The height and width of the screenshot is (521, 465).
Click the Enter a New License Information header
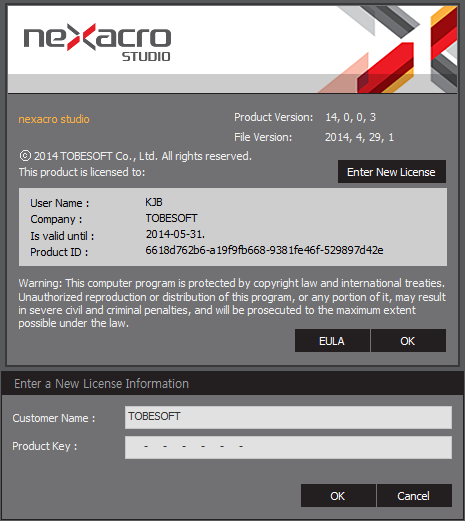click(x=101, y=384)
